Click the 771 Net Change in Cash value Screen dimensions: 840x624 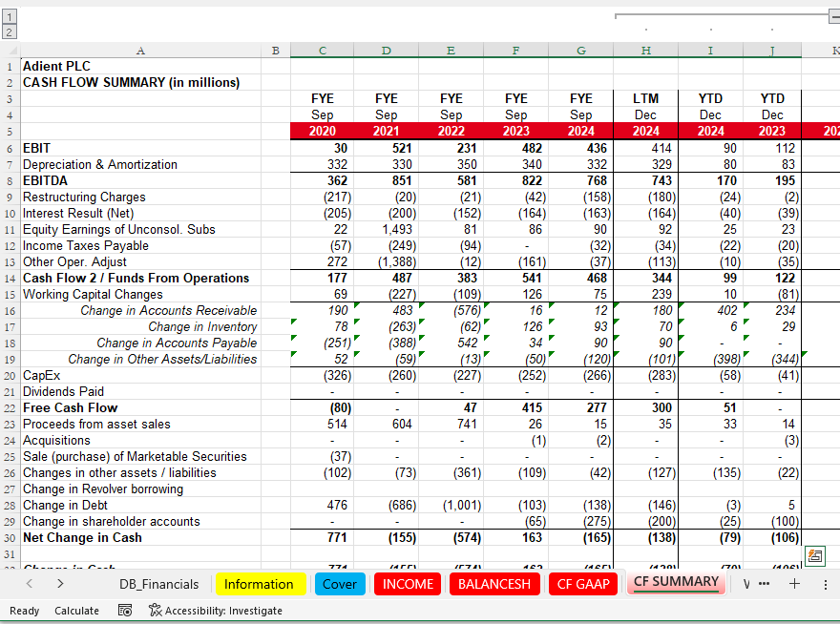[x=322, y=538]
